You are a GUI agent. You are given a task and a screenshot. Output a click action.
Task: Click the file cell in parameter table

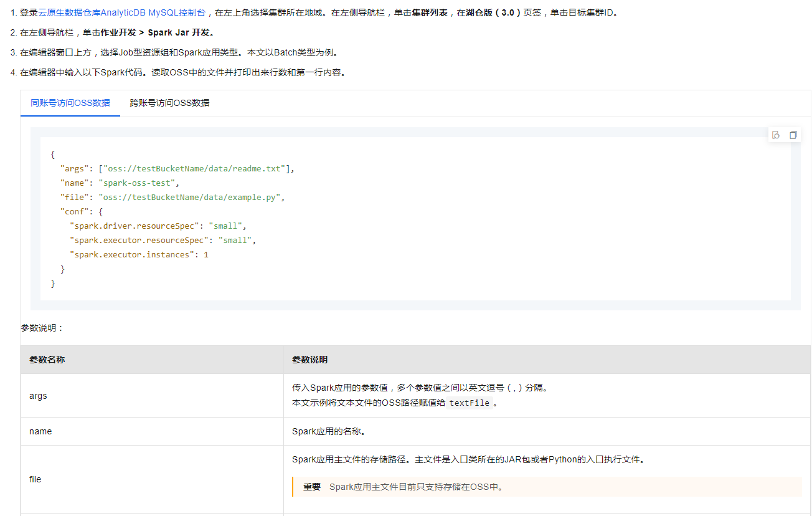(x=152, y=479)
